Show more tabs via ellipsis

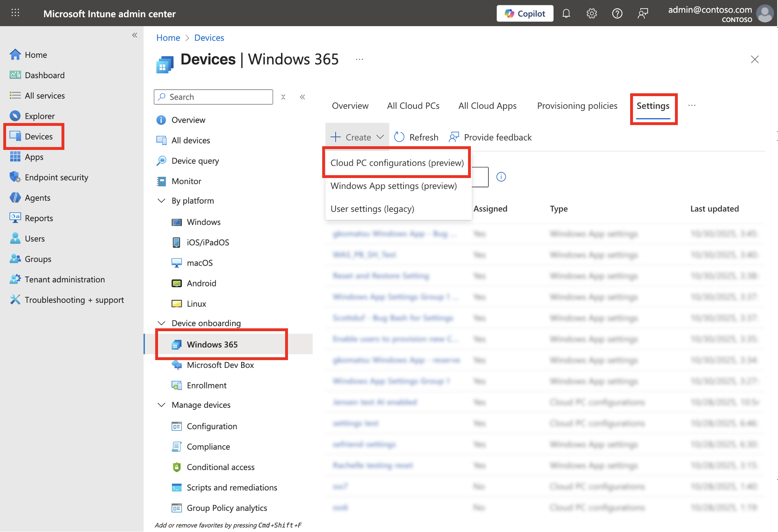tap(692, 106)
